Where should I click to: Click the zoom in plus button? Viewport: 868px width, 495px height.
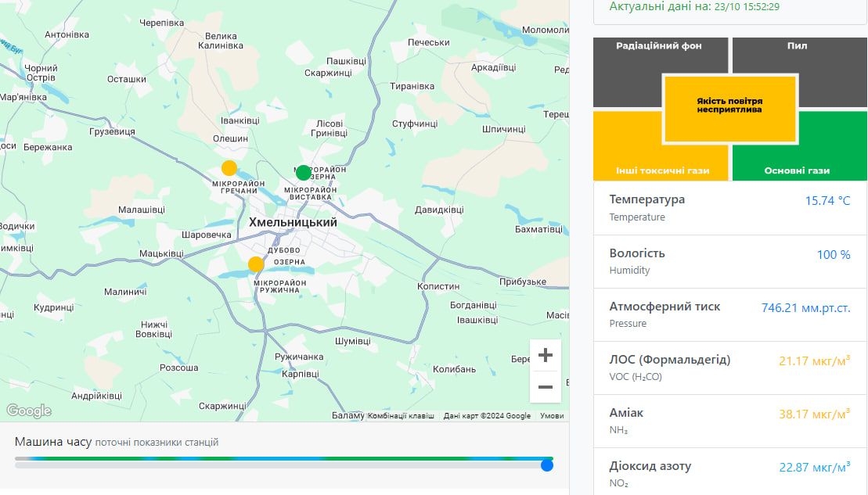click(546, 355)
